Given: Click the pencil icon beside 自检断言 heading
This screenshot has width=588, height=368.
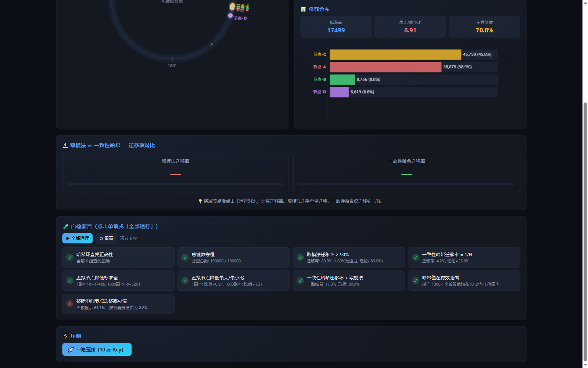Looking at the screenshot, I should [x=66, y=226].
